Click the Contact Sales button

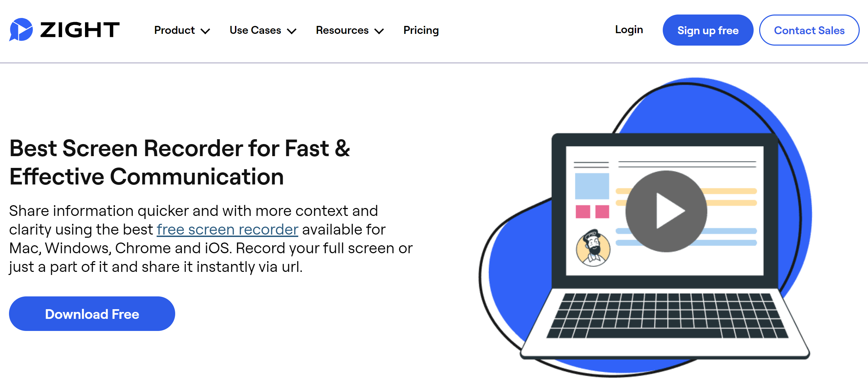[x=809, y=30]
